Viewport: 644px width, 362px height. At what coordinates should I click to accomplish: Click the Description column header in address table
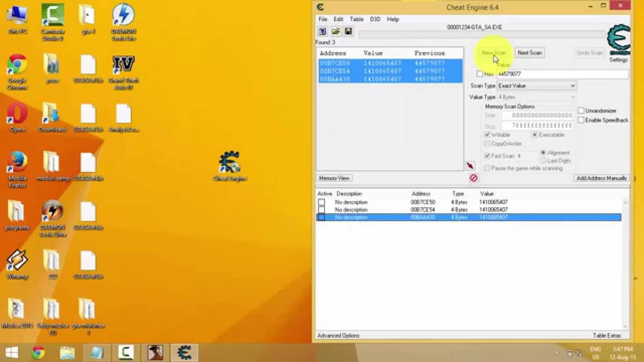point(349,194)
